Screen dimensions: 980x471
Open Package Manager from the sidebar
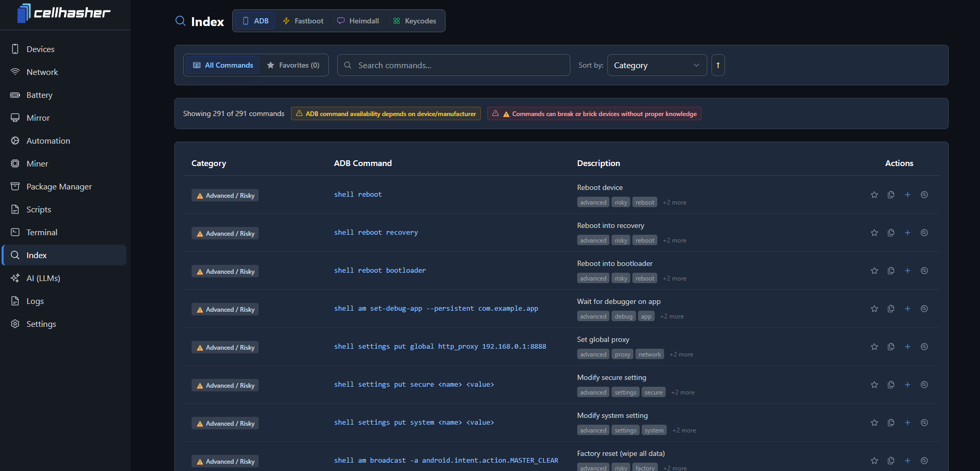[59, 186]
